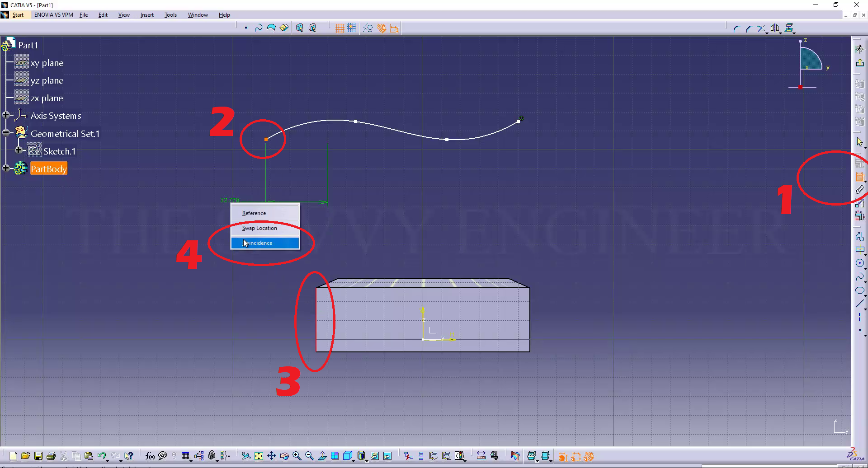Open the Insert menu
The height and width of the screenshot is (468, 868).
click(x=146, y=15)
